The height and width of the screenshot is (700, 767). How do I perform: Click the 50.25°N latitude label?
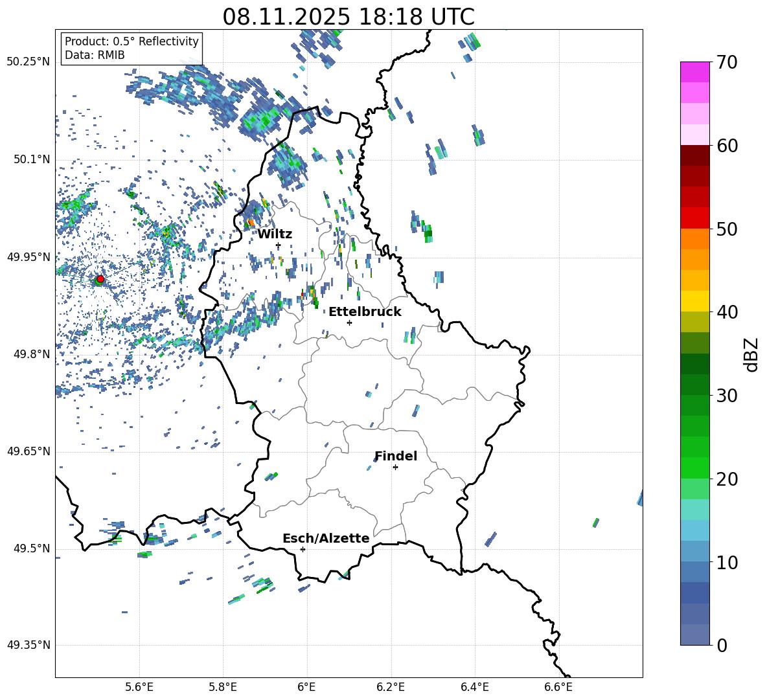coord(29,62)
